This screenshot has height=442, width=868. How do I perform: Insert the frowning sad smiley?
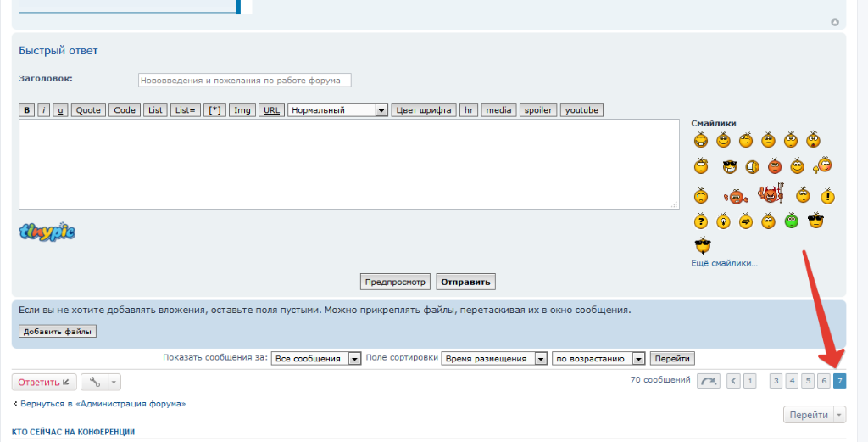(768, 140)
